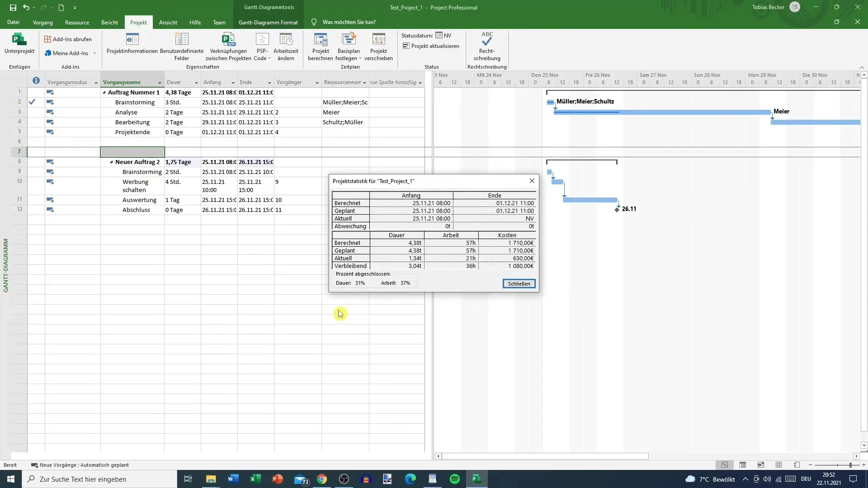The width and height of the screenshot is (868, 488).
Task: Open the Statusdatum calendar picker
Action: (x=439, y=35)
